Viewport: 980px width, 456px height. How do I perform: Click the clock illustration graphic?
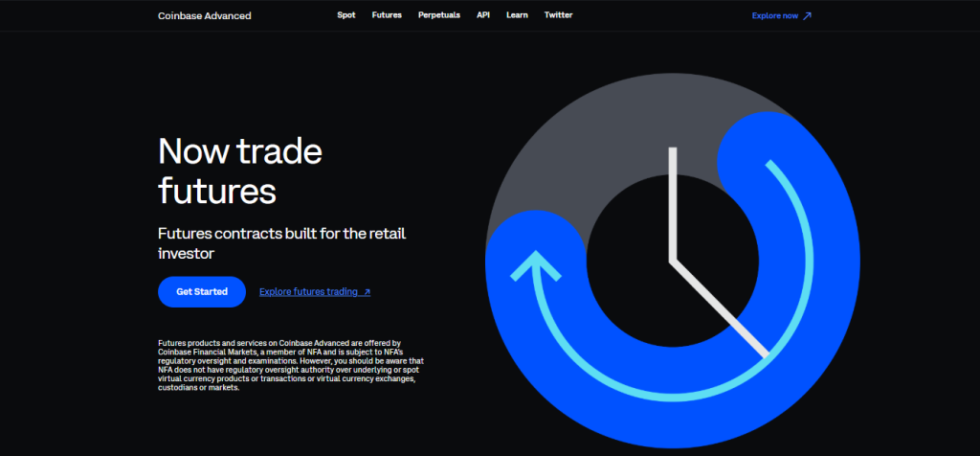pos(673,261)
